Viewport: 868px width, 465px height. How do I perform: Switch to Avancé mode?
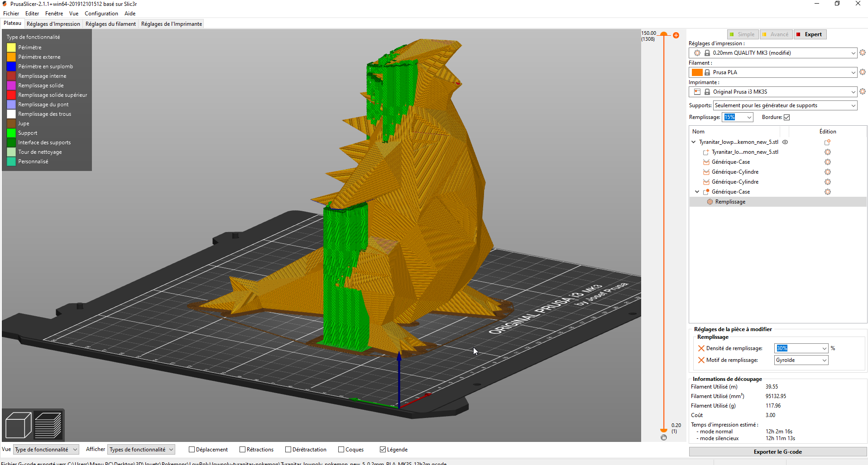pyautogui.click(x=776, y=34)
